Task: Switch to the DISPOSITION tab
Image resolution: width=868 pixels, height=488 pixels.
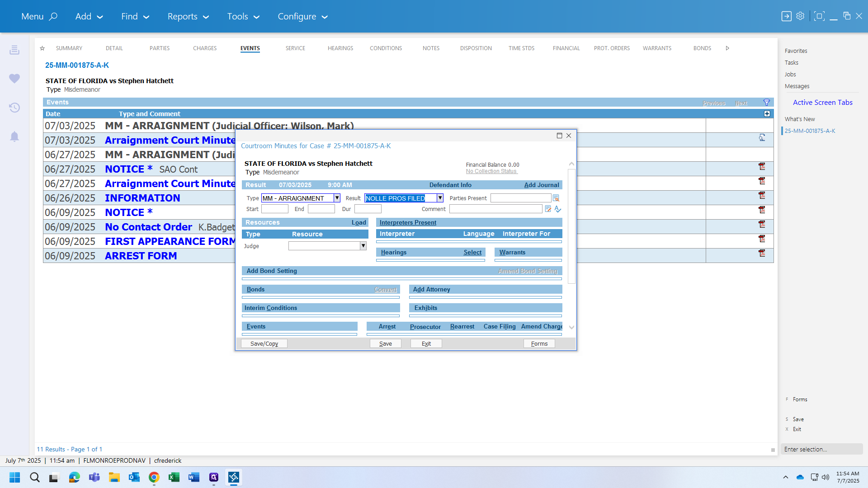Action: 476,48
